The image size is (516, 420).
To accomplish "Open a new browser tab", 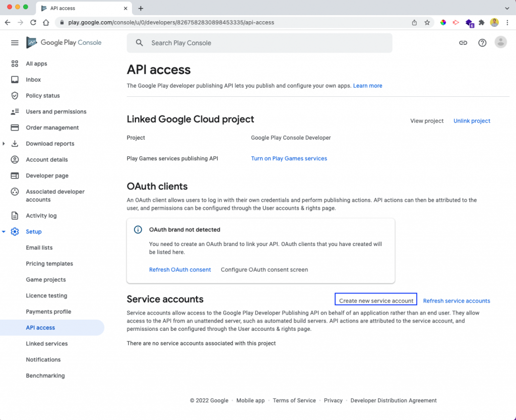I will (141, 8).
